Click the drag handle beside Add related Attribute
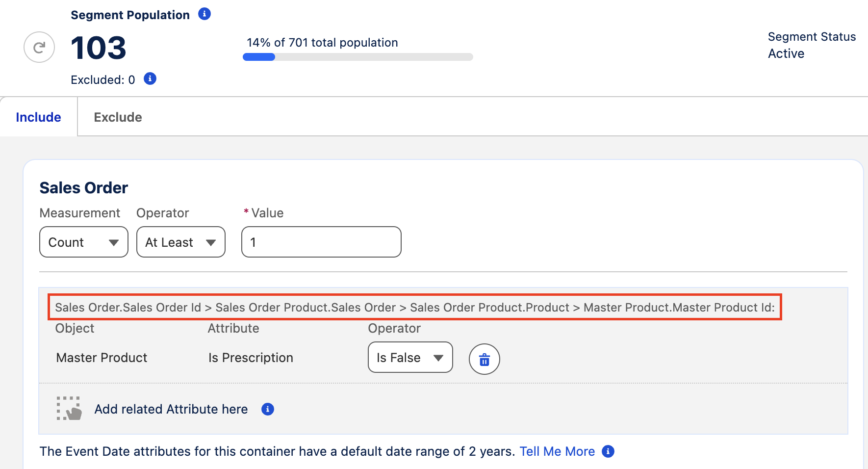 (x=69, y=409)
